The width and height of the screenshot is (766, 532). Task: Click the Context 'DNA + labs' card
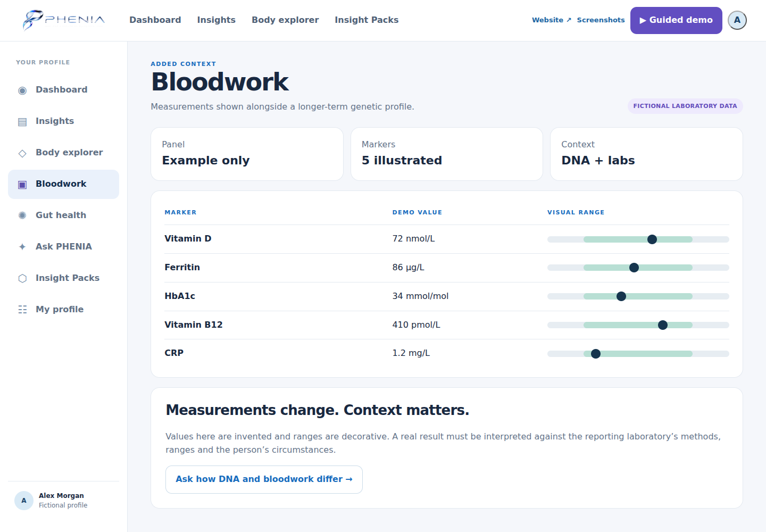(x=646, y=154)
